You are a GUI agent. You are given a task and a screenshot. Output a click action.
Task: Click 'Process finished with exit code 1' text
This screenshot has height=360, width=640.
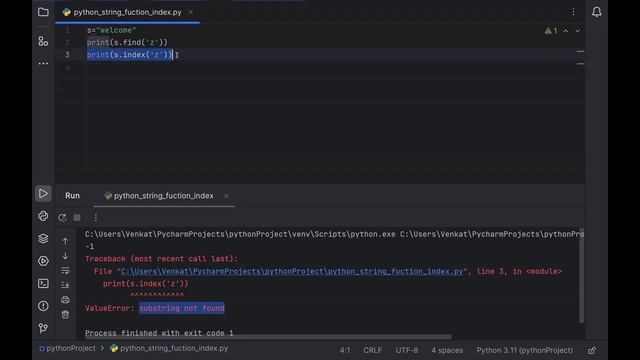pyautogui.click(x=159, y=333)
